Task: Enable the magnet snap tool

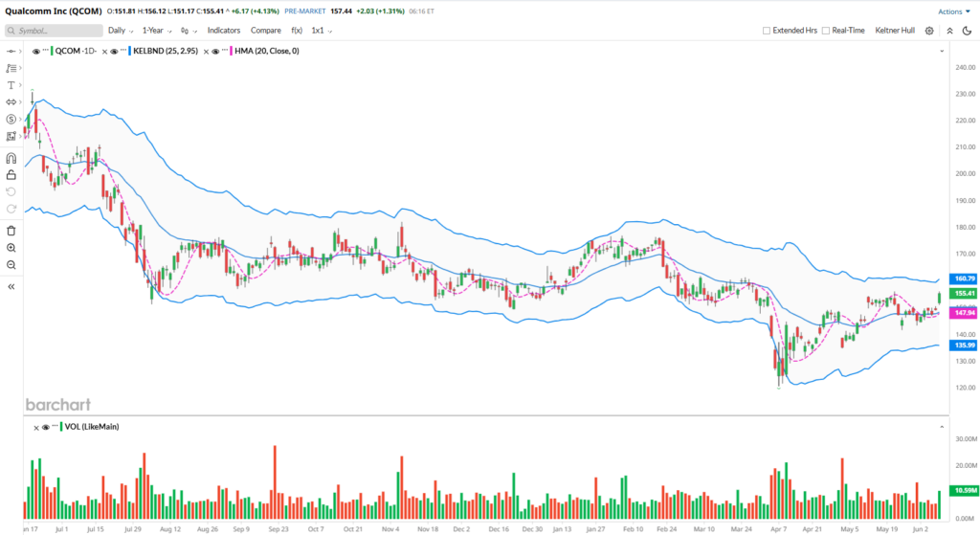Action: click(11, 158)
